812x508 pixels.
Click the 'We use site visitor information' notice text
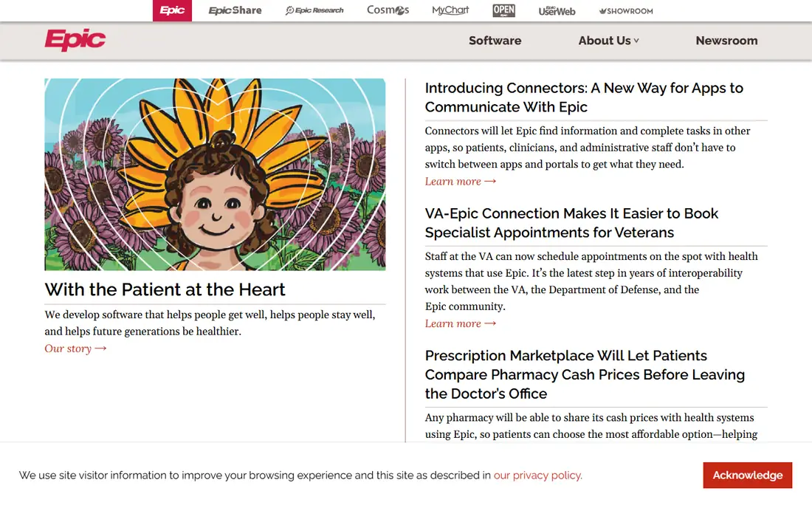click(x=301, y=476)
